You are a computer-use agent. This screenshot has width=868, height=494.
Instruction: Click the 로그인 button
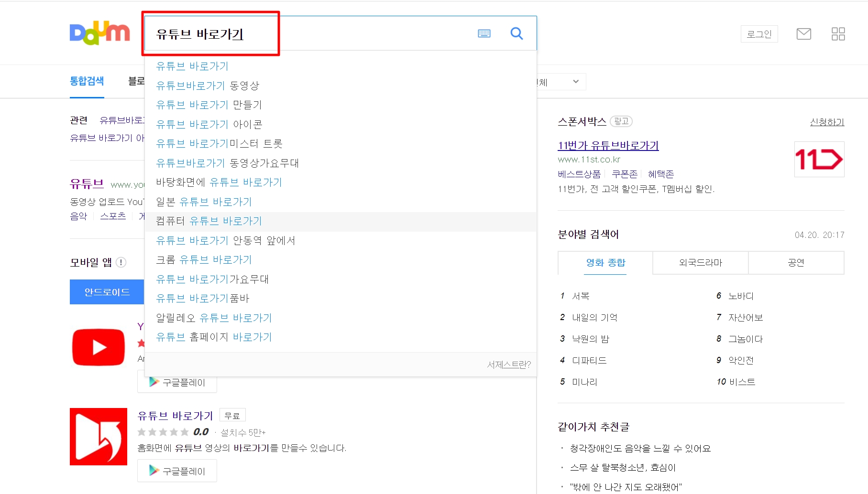759,34
